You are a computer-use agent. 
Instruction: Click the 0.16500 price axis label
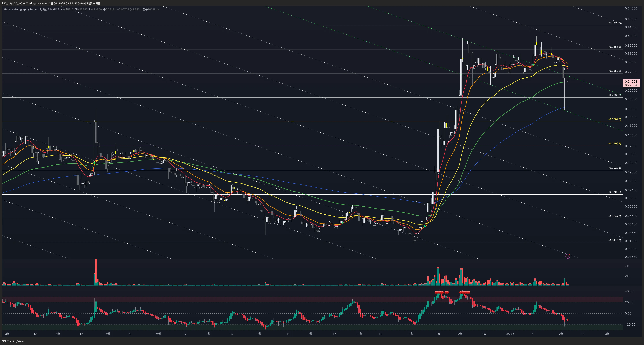pos(631,117)
